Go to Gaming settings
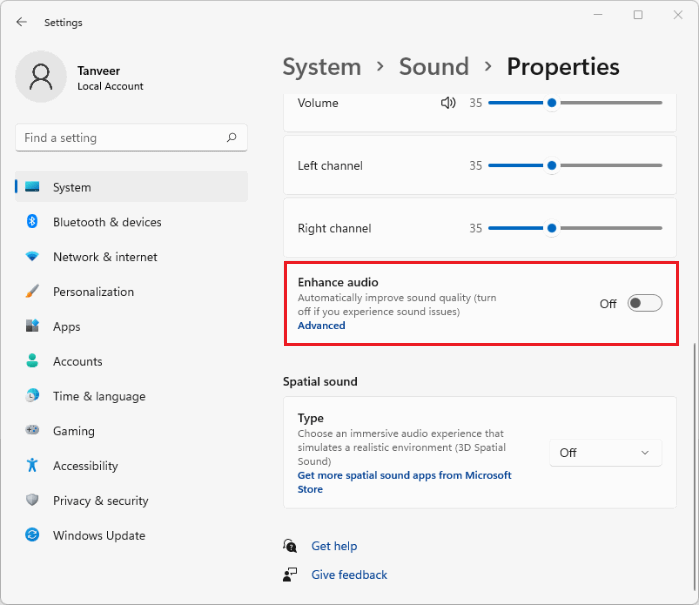The height and width of the screenshot is (605, 699). (132, 430)
